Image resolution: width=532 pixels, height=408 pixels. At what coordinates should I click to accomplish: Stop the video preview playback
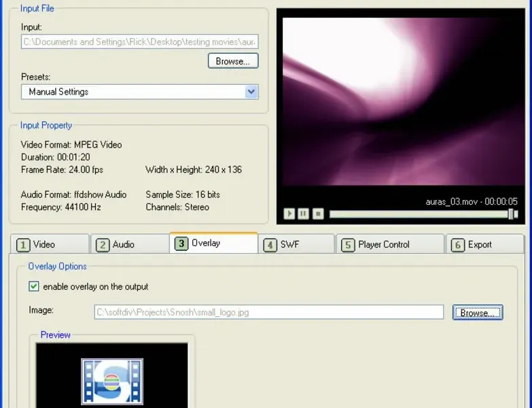tap(318, 214)
